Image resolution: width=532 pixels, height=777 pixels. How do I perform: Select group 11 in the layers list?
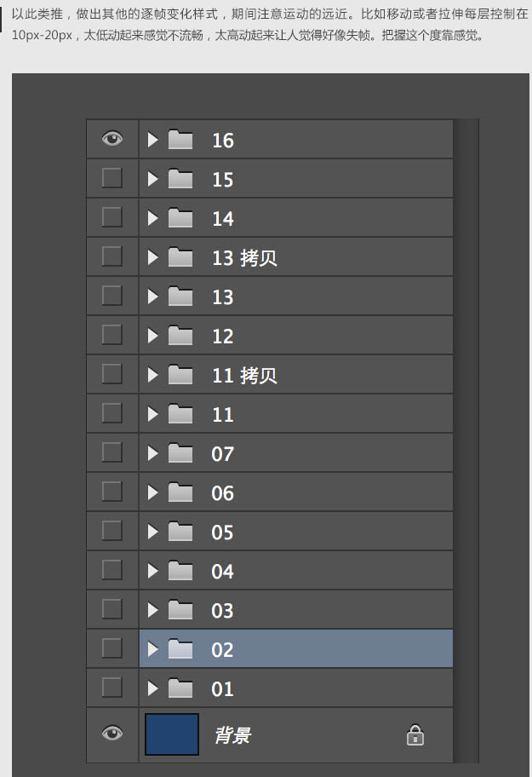[222, 414]
